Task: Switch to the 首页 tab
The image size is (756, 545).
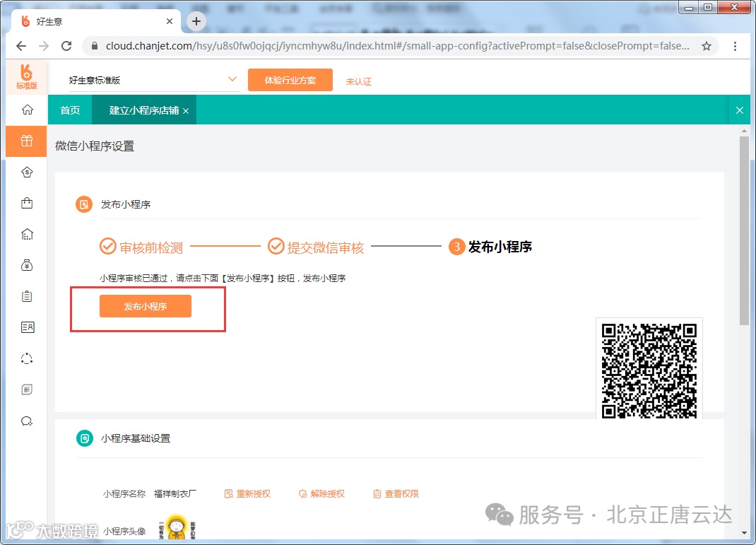Action: (70, 110)
